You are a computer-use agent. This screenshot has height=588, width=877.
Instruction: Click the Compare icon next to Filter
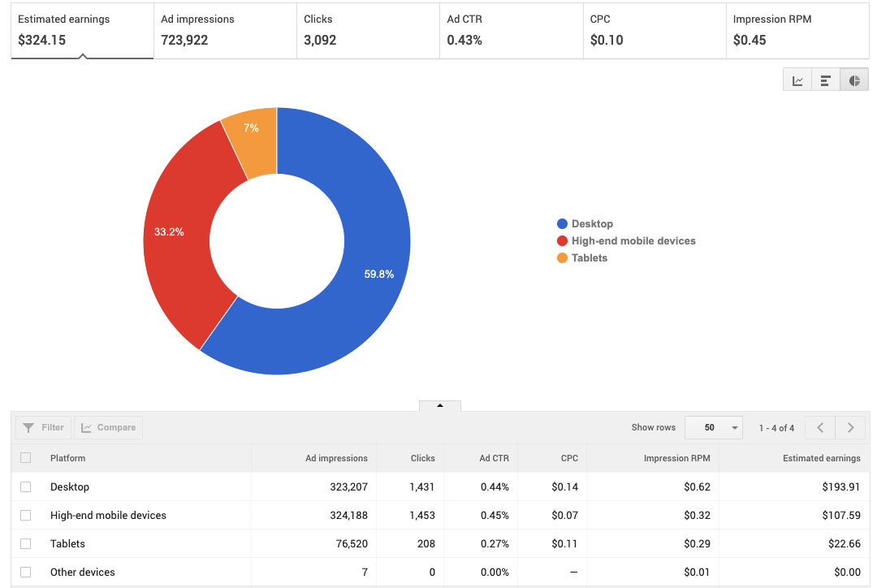[x=108, y=426]
